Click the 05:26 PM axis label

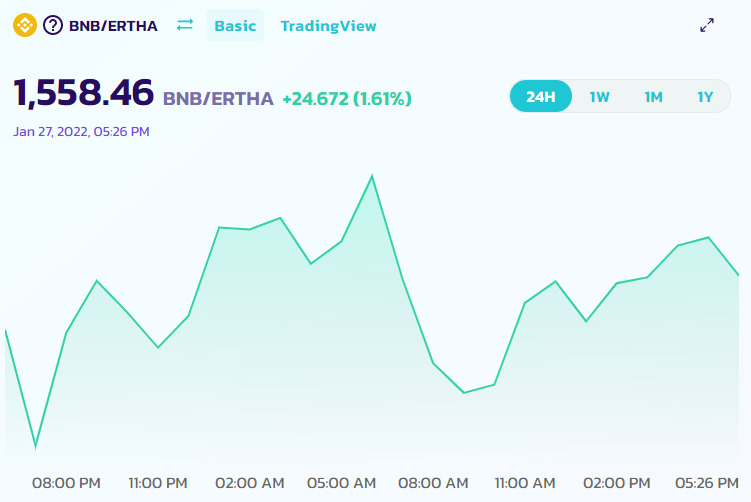click(707, 483)
